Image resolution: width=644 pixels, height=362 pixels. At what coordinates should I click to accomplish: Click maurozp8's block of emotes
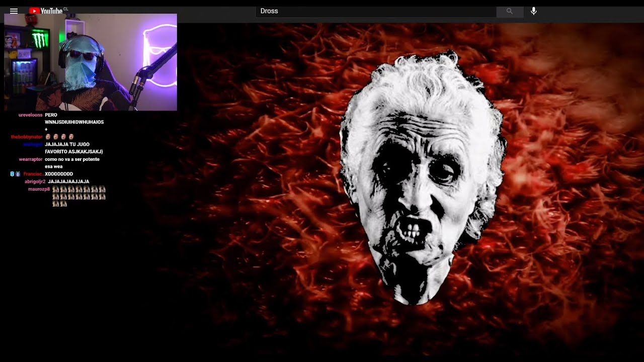pyautogui.click(x=78, y=197)
